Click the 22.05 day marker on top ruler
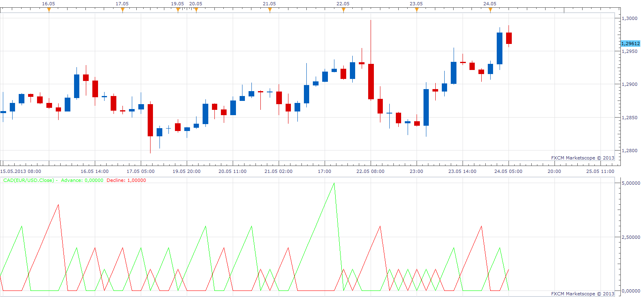This screenshot has height=297, width=644. pos(343,10)
